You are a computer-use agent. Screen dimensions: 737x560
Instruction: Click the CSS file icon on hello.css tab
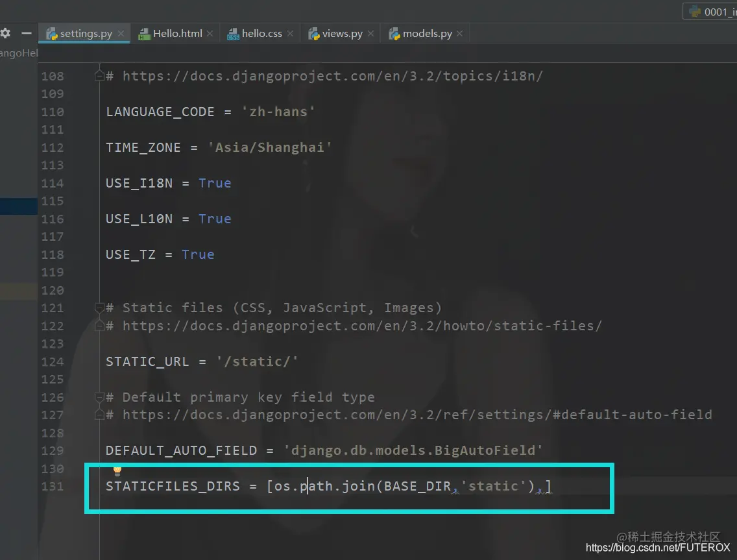coord(233,34)
